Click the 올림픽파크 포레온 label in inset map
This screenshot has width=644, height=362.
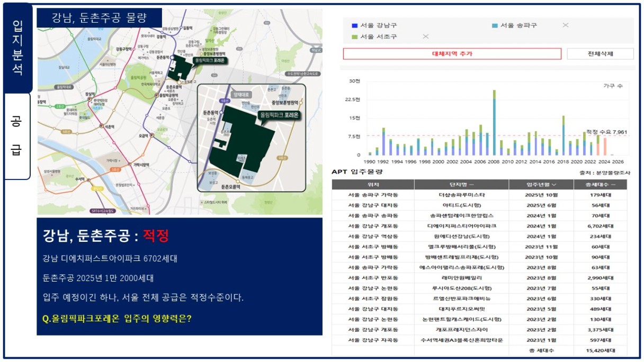279,114
